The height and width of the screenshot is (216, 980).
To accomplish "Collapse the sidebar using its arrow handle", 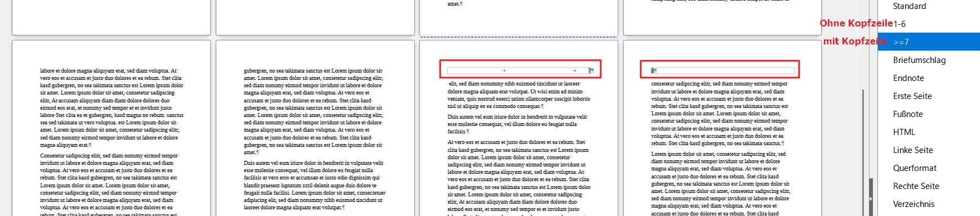I will (x=871, y=198).
